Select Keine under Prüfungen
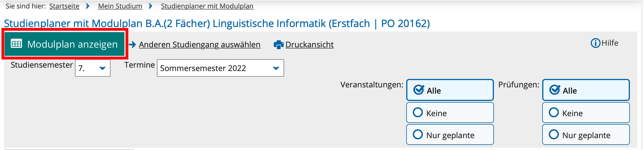 [586, 112]
